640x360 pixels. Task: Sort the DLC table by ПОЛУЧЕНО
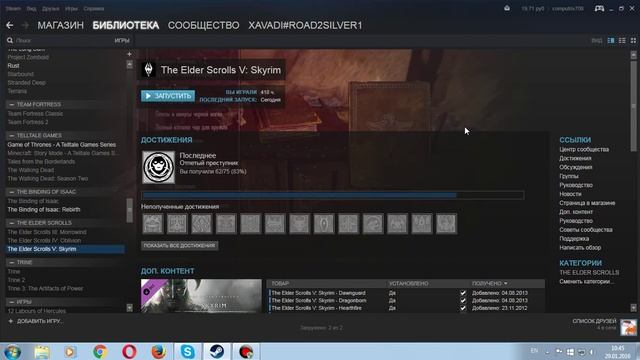(489, 283)
